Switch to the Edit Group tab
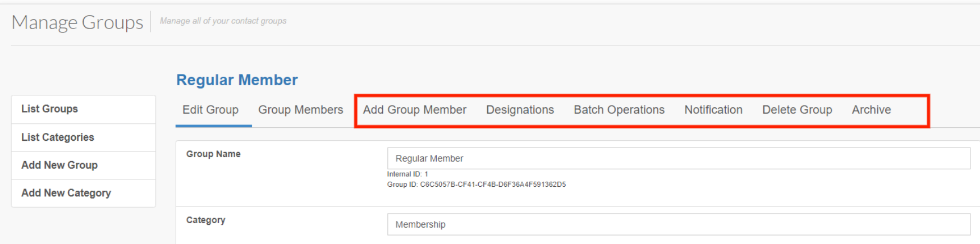980x244 pixels. [x=210, y=110]
